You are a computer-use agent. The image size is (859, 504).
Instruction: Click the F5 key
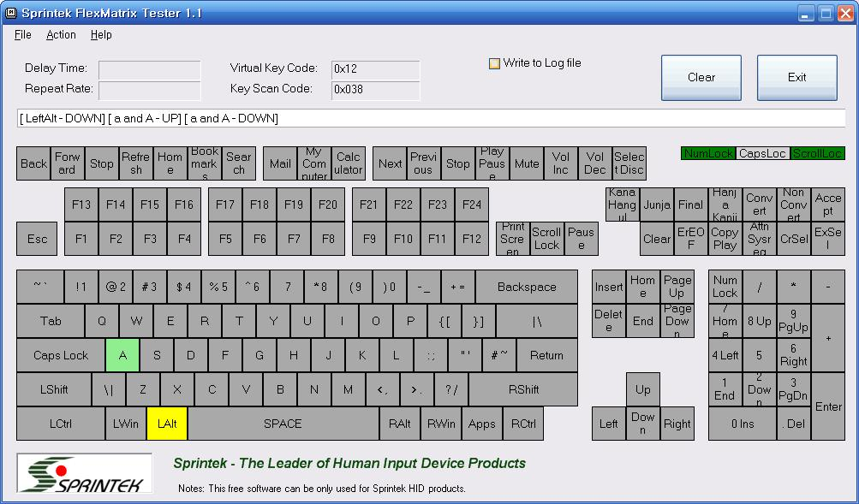click(225, 239)
